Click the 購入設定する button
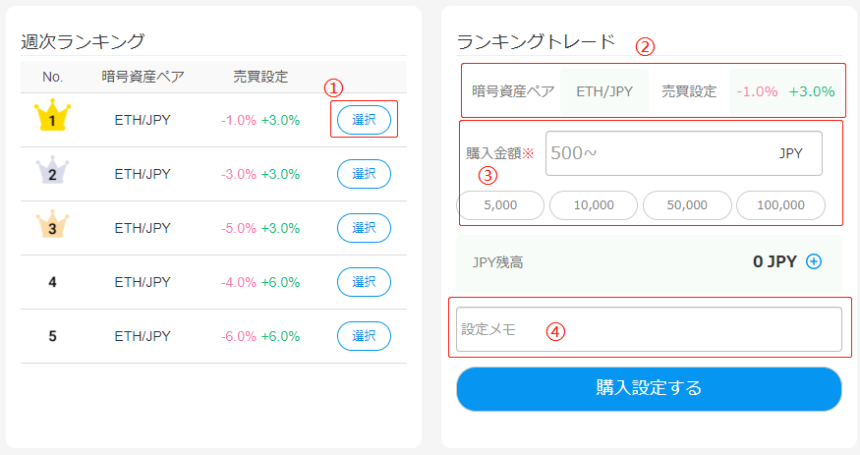860x455 pixels. tap(649, 389)
